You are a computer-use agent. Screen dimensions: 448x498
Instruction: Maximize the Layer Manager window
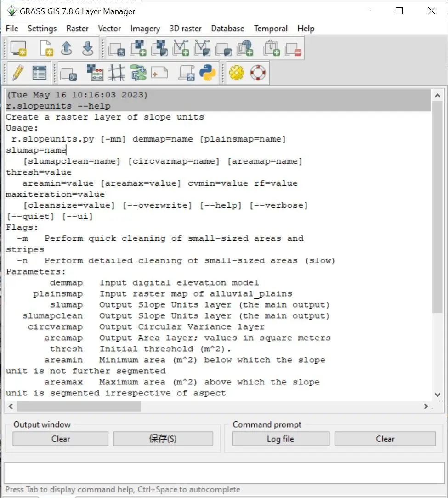pyautogui.click(x=399, y=11)
